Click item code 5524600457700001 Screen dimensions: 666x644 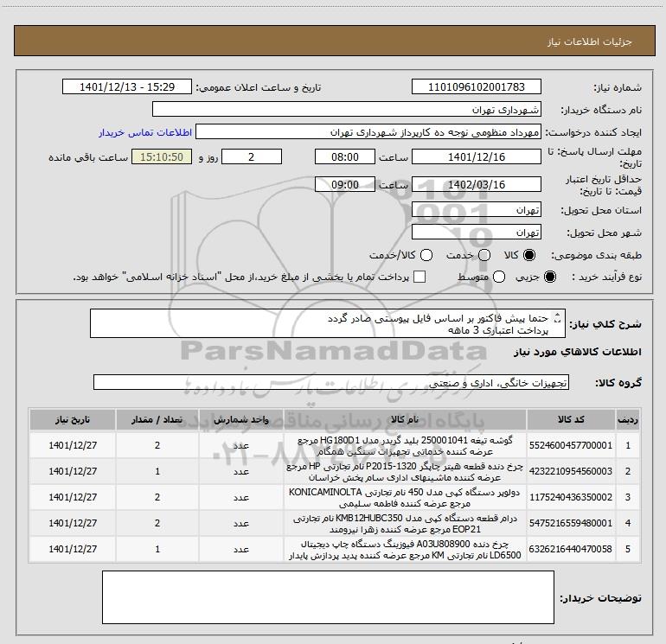571,445
